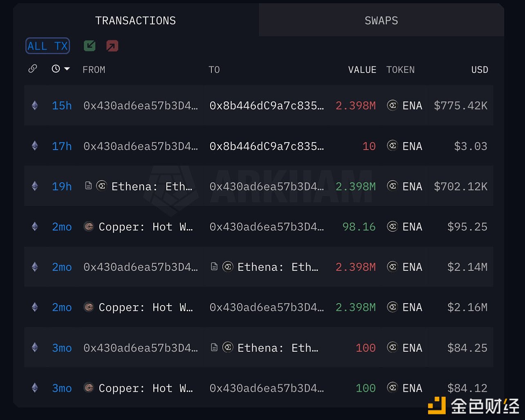
Task: Open Copper: Hot W… in $95.25 row
Action: pos(146,227)
